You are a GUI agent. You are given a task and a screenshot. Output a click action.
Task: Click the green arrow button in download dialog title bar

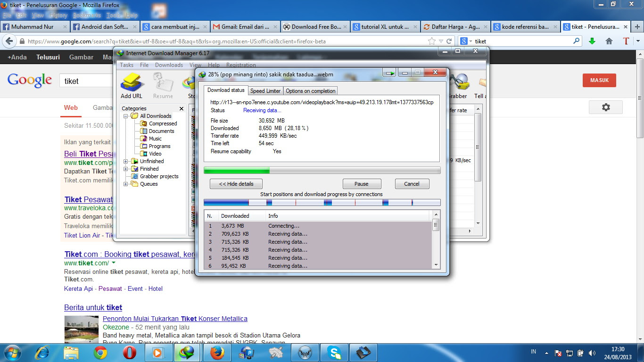(390, 73)
